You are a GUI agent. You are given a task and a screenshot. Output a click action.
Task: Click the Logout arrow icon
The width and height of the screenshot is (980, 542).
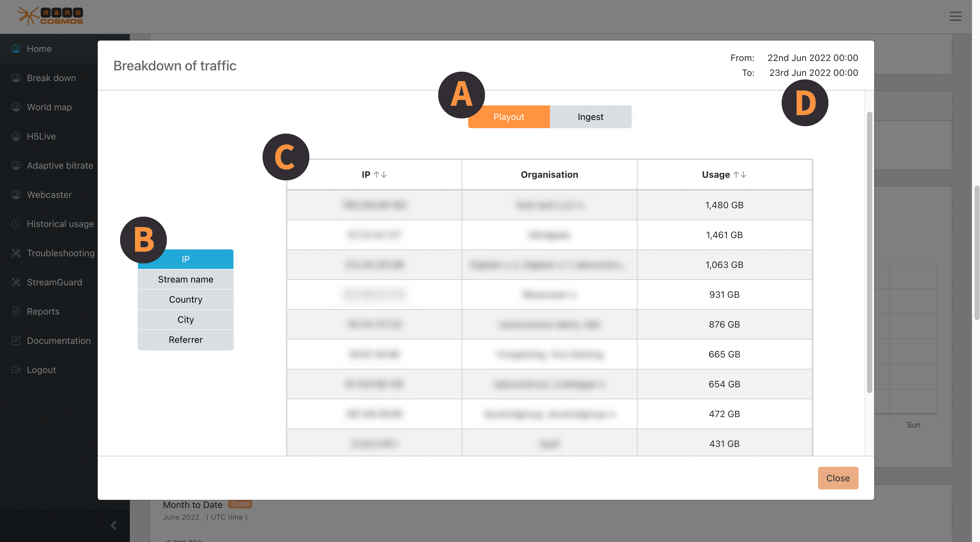pyautogui.click(x=16, y=370)
